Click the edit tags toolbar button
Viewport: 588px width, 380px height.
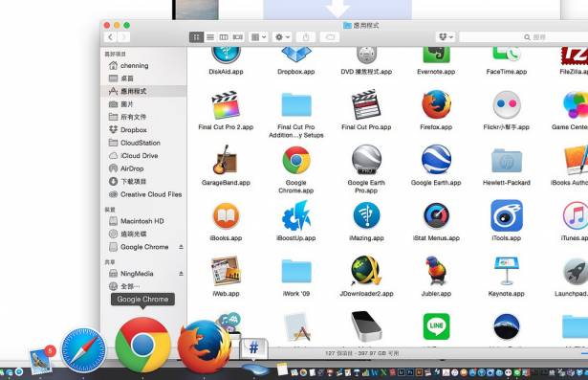330,37
